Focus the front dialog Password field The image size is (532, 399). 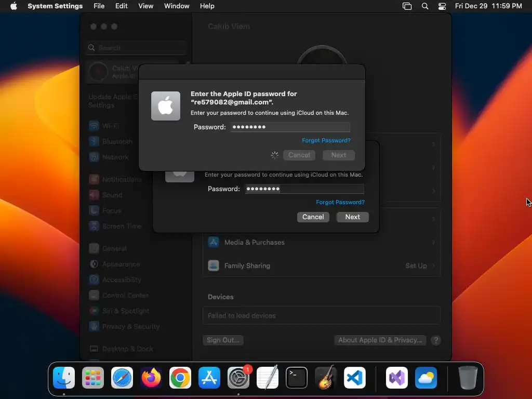(290, 127)
